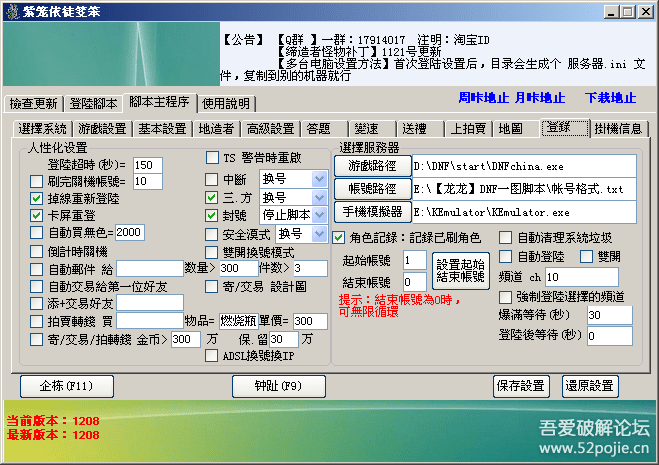Switch to 脚本主程序 tab
Screen dimensions: 659x465
(x=159, y=102)
